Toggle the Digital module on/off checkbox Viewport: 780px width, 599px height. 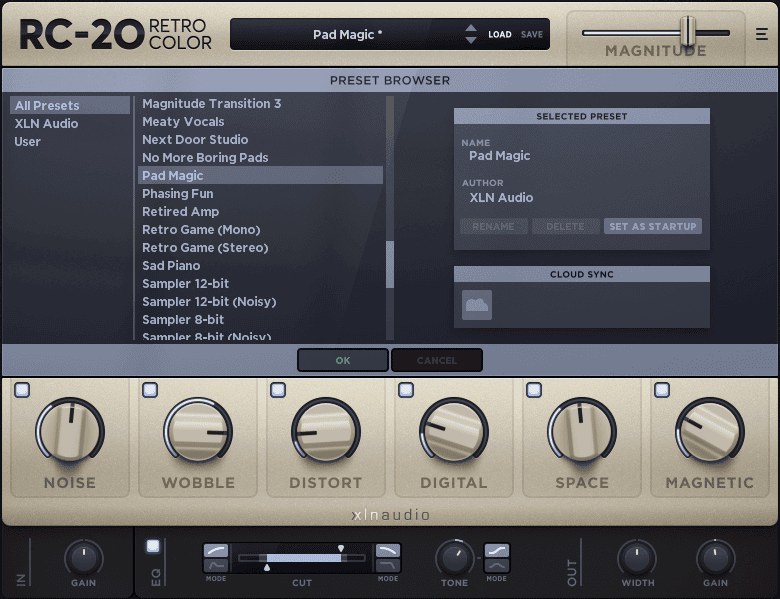(406, 390)
